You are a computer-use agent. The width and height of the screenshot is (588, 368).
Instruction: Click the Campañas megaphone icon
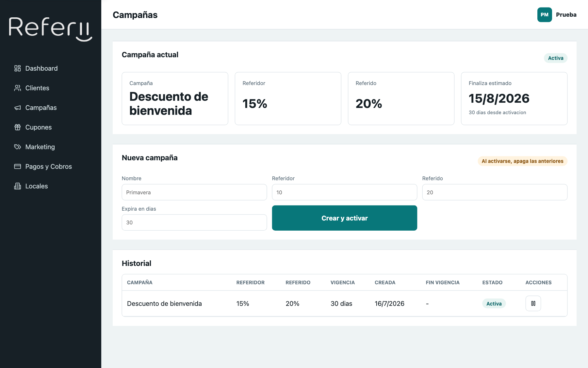18,108
